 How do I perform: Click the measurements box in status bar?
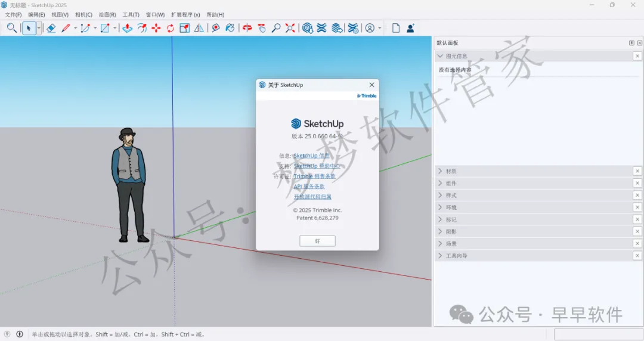tap(597, 334)
